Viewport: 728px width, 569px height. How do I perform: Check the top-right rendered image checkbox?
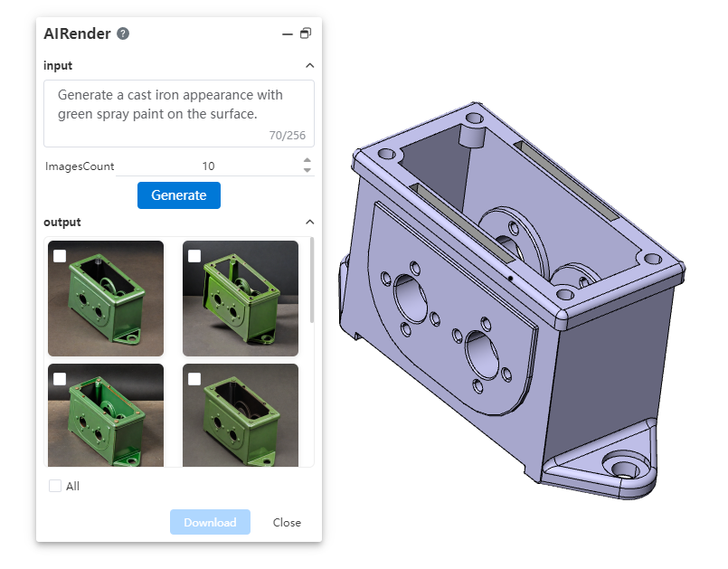coord(194,256)
